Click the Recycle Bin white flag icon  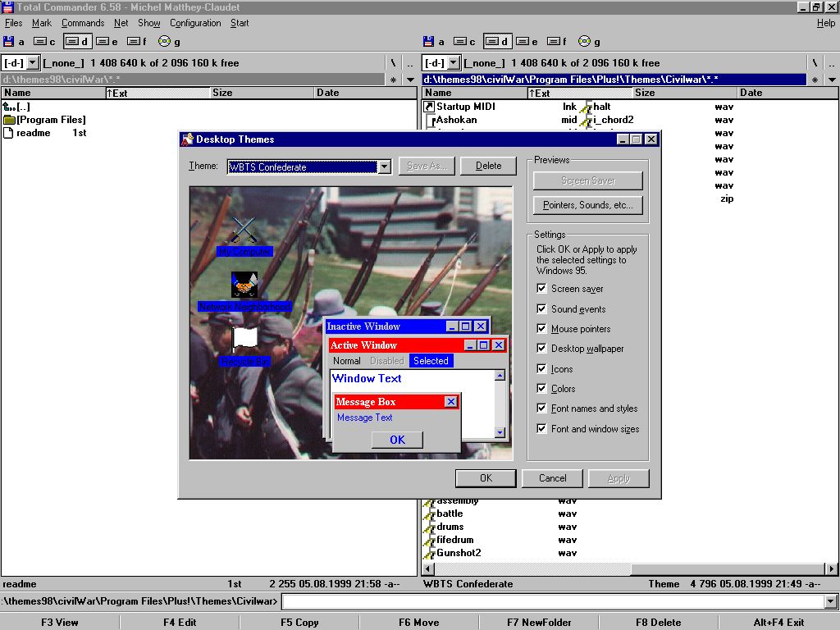pyautogui.click(x=244, y=337)
